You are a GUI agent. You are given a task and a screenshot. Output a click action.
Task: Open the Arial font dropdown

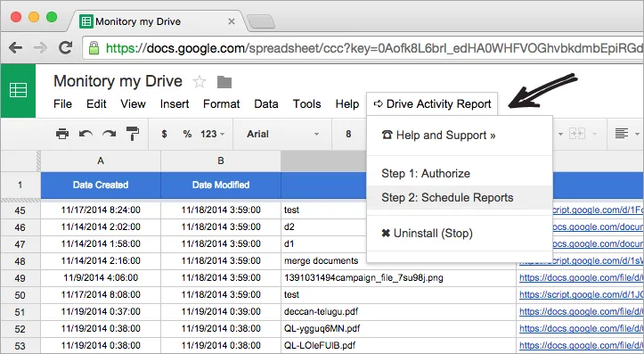coord(282,134)
